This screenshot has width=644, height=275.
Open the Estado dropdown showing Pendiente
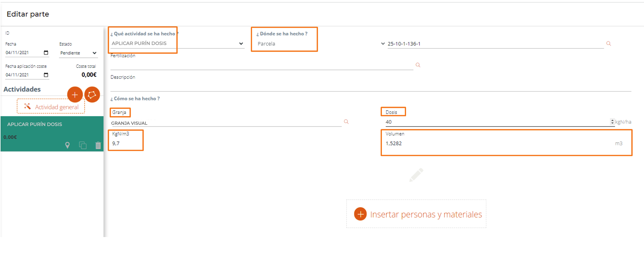[78, 53]
